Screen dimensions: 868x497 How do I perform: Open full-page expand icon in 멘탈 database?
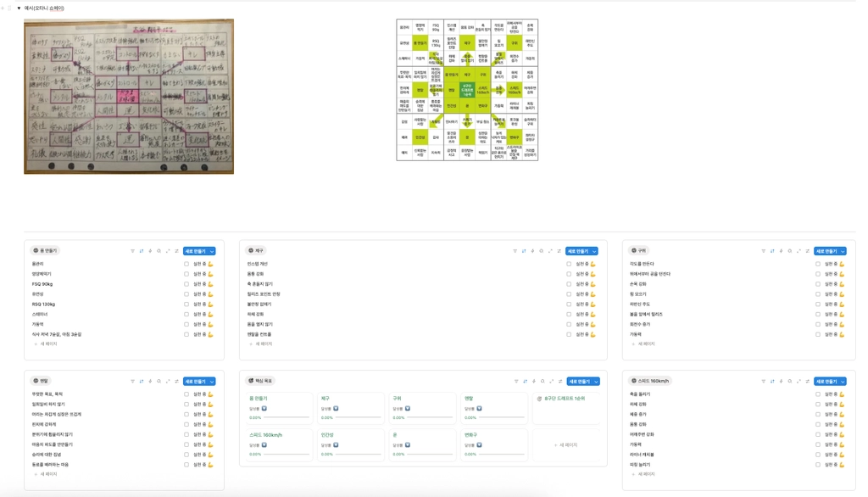point(168,381)
